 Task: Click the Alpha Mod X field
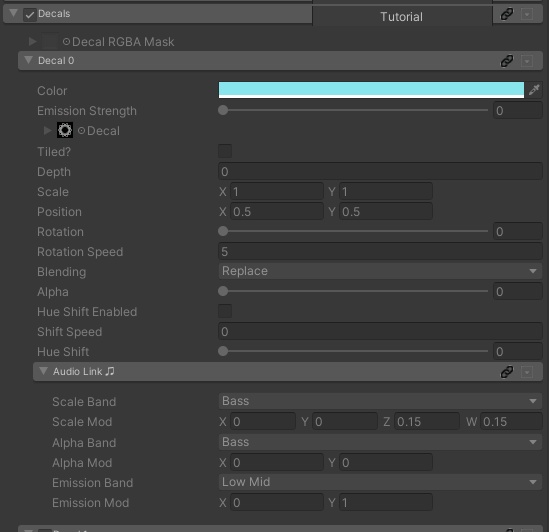coord(277,462)
